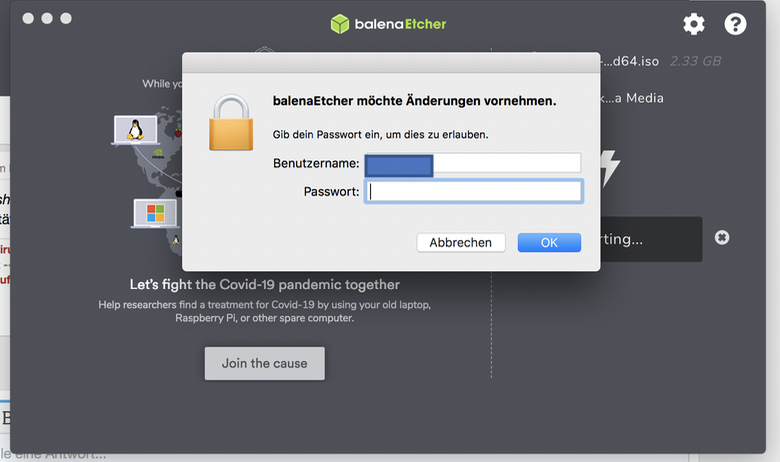Click the dialog title 'balenaEtcher möchte Änderungen vornehmen.'
780x462 pixels.
(414, 101)
